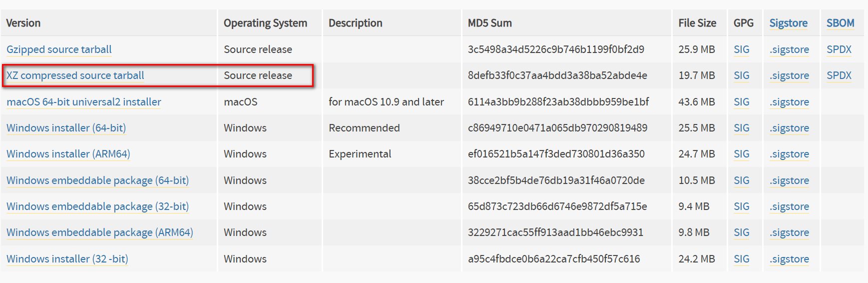
Task: Open Windows embeddable package (ARM64)
Action: pyautogui.click(x=99, y=232)
